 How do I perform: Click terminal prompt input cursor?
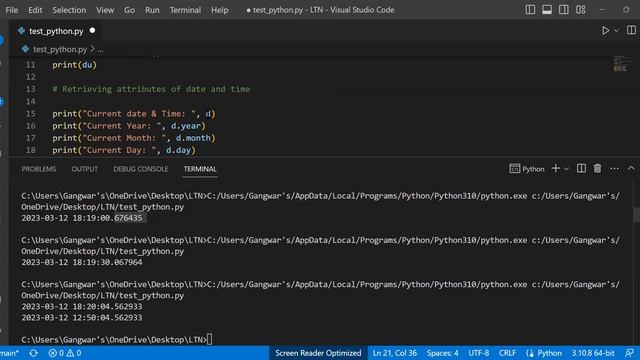[x=209, y=339]
